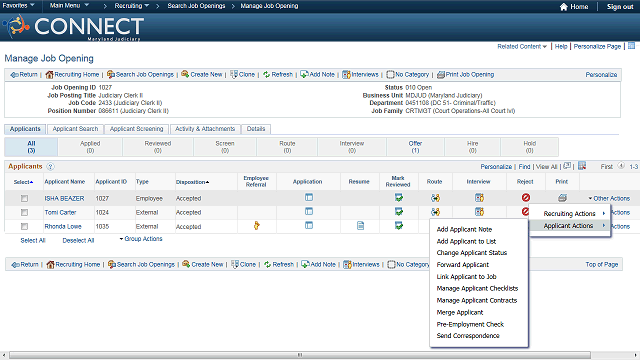Clone the job opening from top toolbar
This screenshot has width=640, height=360.
[x=242, y=75]
